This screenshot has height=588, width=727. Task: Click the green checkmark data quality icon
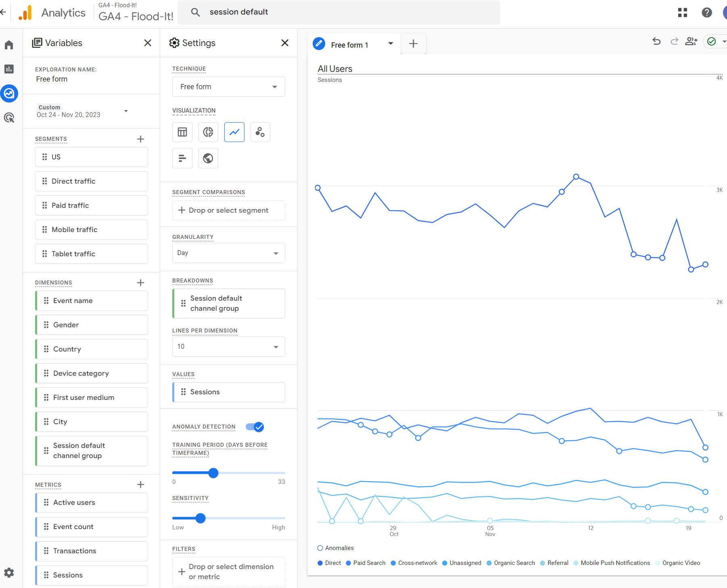coord(712,41)
